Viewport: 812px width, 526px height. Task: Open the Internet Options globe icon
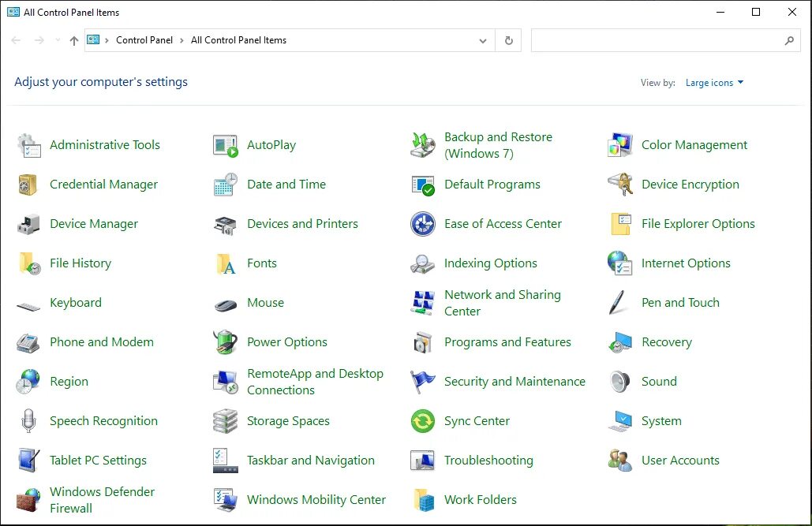[x=620, y=263]
